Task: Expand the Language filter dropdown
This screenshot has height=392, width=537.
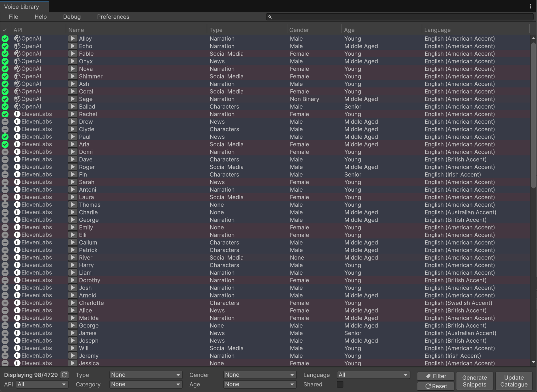Action: tap(373, 375)
